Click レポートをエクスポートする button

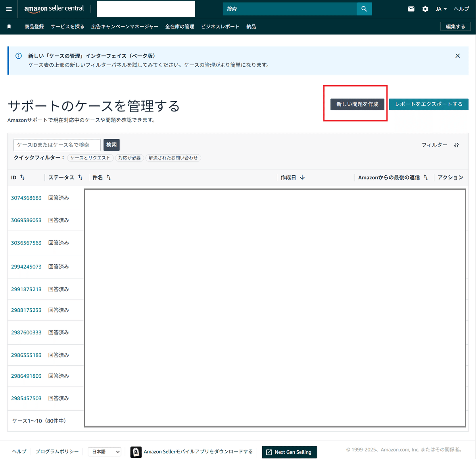(x=429, y=104)
